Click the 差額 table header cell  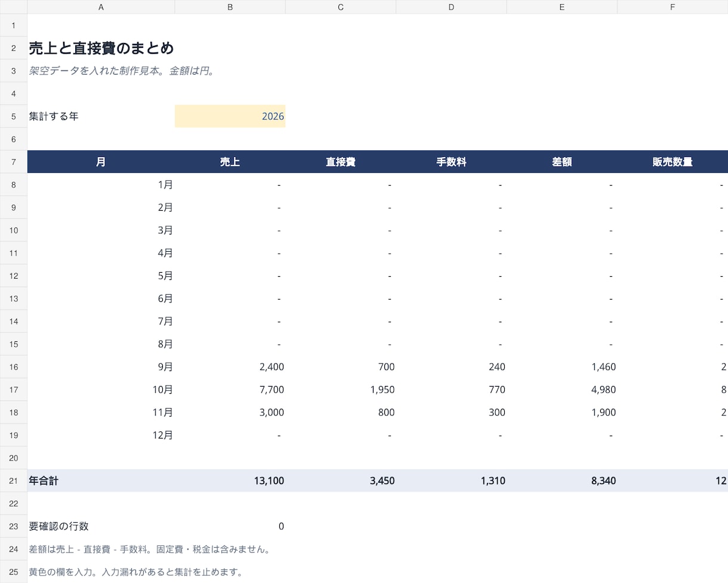(x=562, y=162)
